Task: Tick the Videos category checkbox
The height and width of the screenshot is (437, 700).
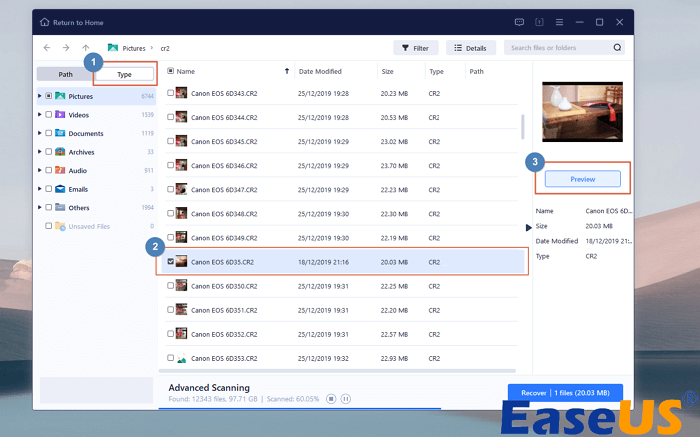Action: point(48,115)
